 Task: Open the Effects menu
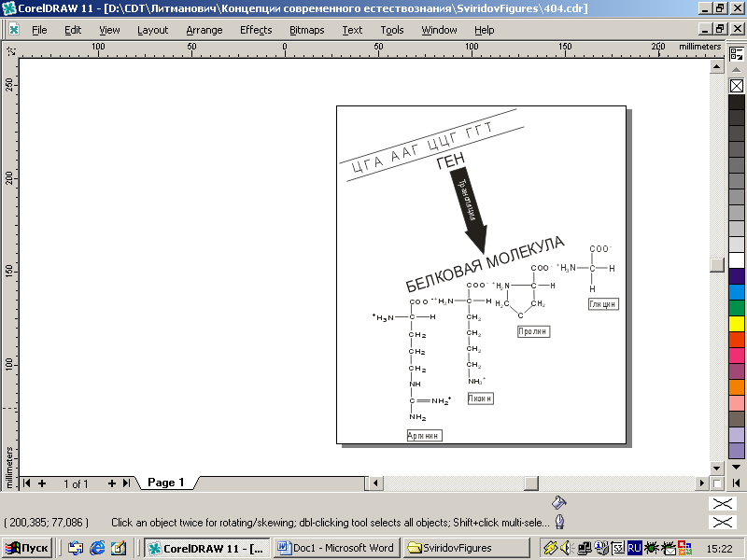click(256, 30)
